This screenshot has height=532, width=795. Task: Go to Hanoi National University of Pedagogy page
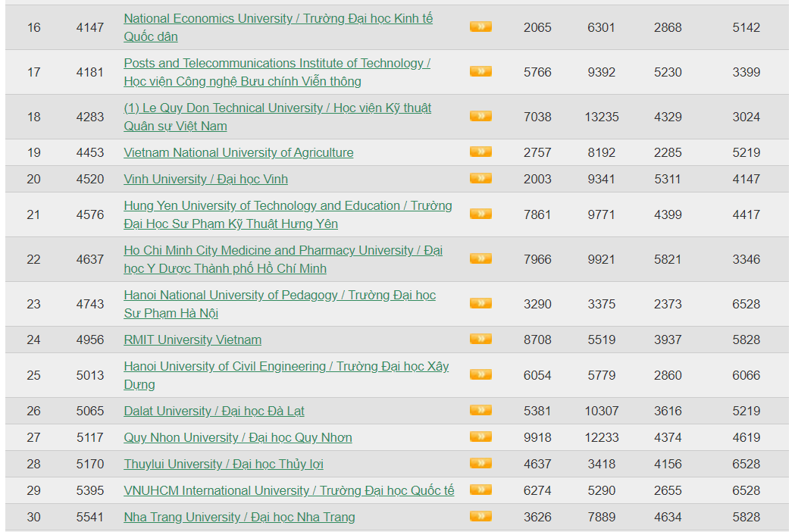279,296
